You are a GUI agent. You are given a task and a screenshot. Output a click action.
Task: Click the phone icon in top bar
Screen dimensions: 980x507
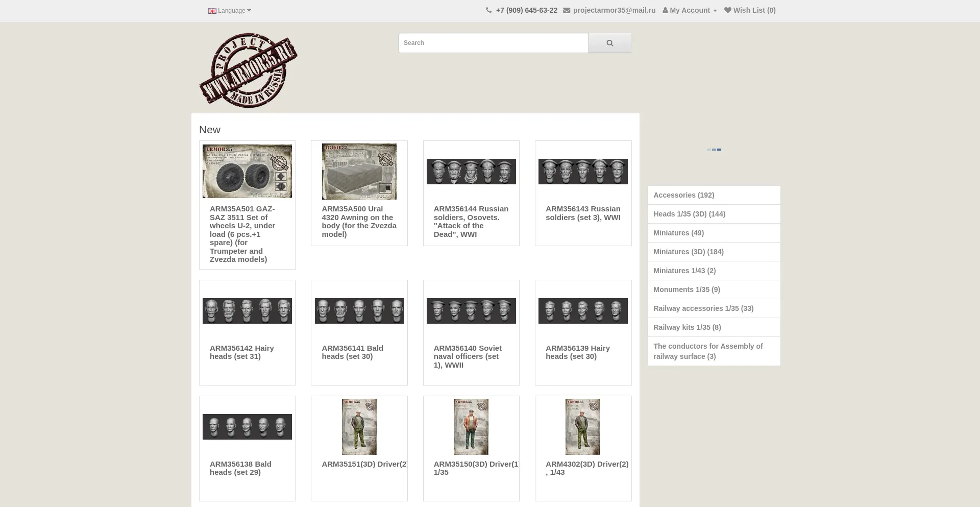point(488,10)
